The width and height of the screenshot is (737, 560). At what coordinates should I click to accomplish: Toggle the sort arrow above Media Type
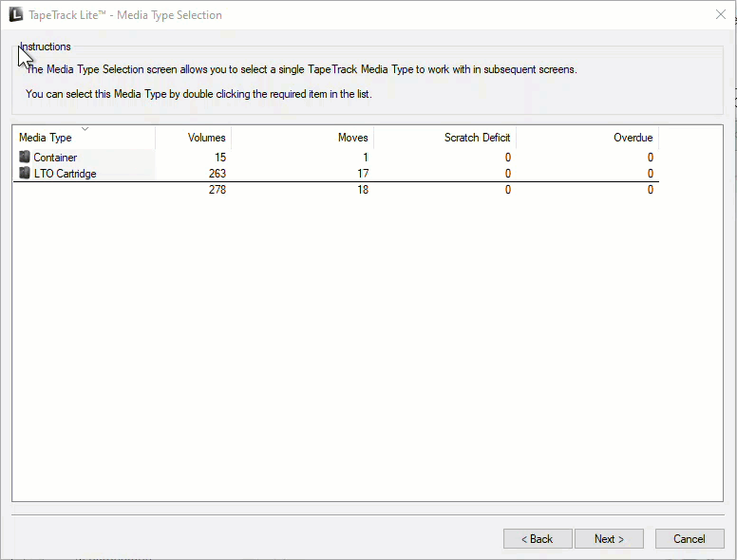(x=85, y=129)
